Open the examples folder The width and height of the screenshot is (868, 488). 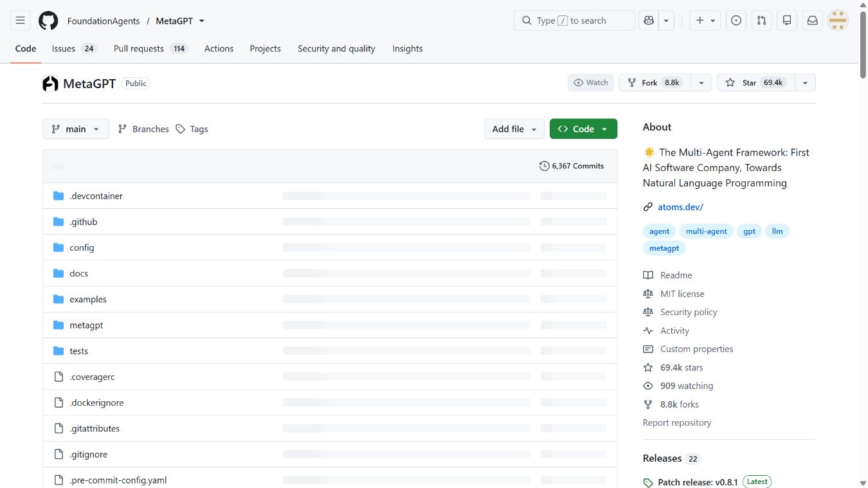[x=88, y=299]
